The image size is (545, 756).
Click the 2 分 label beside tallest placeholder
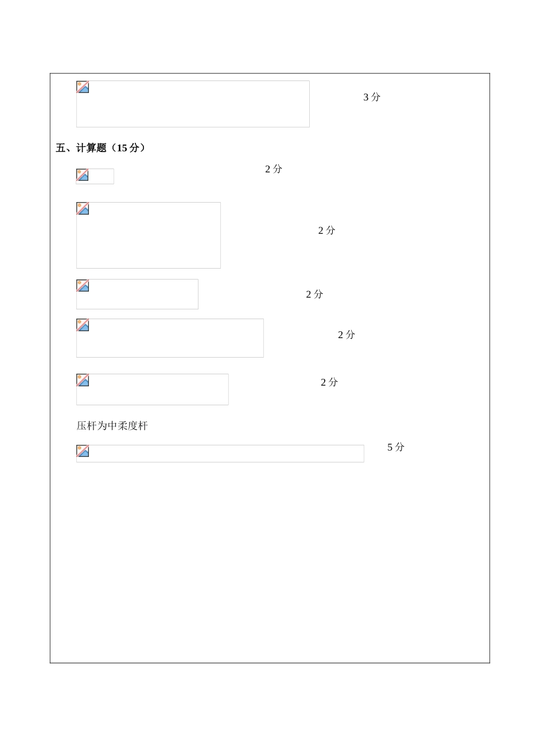click(327, 230)
